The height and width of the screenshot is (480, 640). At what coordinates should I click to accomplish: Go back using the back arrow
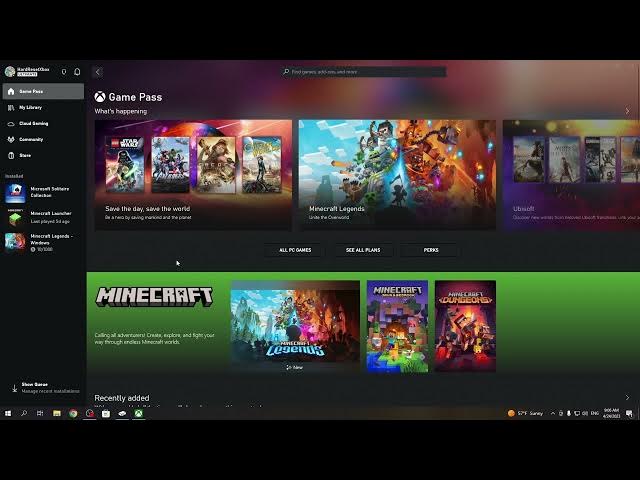tap(98, 72)
